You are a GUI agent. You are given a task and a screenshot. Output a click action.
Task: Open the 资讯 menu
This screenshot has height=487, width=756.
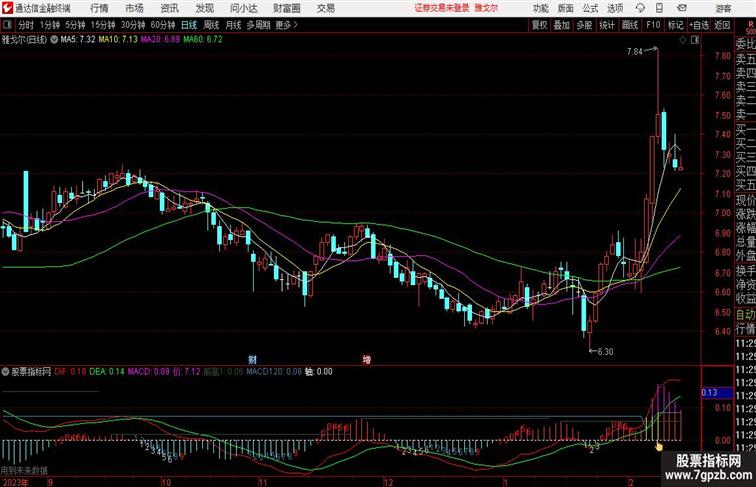point(169,8)
